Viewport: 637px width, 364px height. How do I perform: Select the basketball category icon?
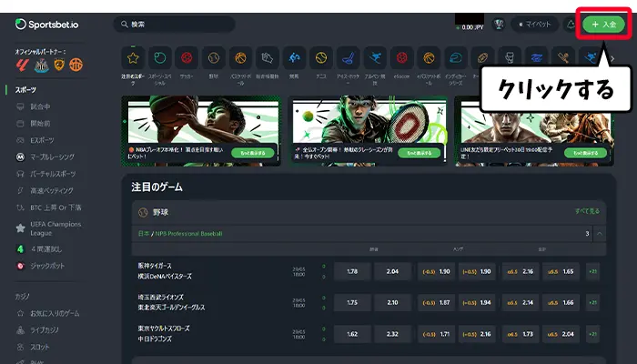pos(240,58)
